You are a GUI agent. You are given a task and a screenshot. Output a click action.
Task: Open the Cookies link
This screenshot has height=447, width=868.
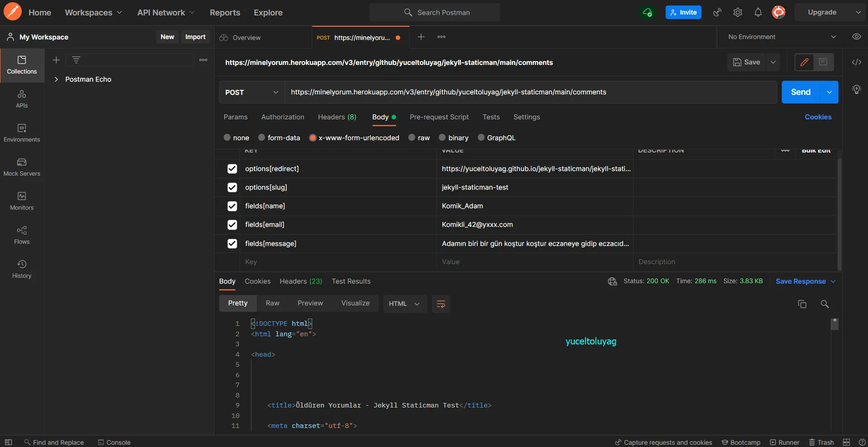pyautogui.click(x=818, y=117)
